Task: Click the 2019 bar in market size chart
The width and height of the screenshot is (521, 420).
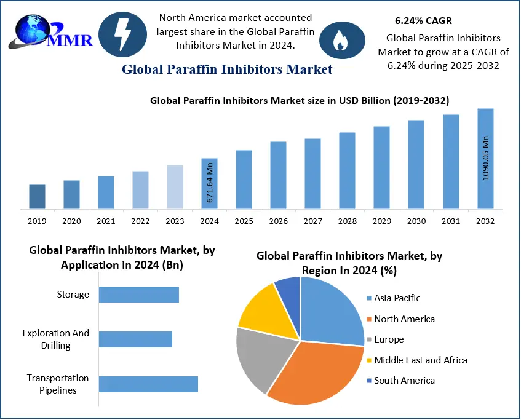Action: click(x=37, y=197)
